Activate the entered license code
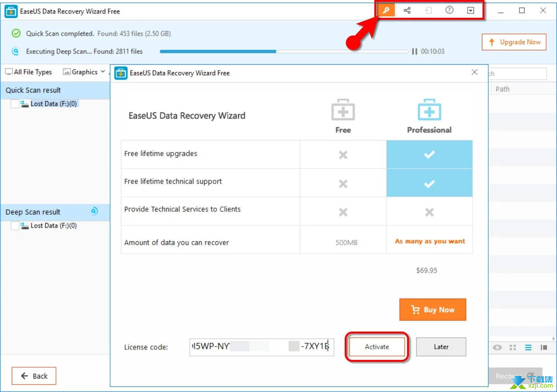This screenshot has height=392, width=557. pos(377,347)
